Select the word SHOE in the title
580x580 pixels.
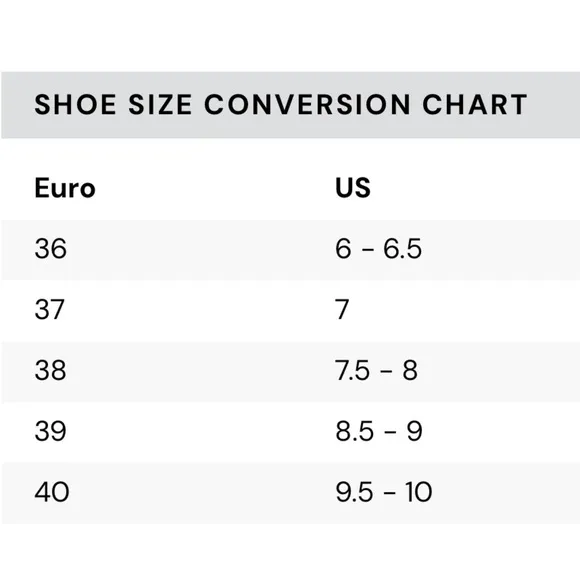pos(75,105)
